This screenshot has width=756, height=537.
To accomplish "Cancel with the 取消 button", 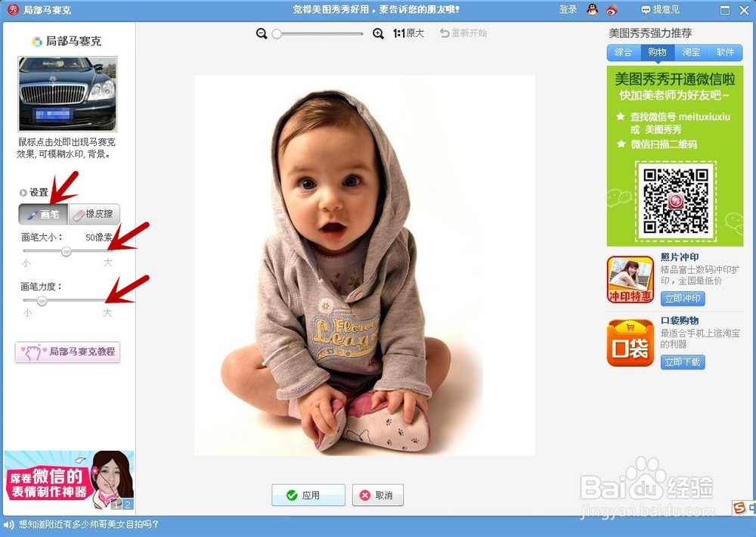I will [x=377, y=495].
